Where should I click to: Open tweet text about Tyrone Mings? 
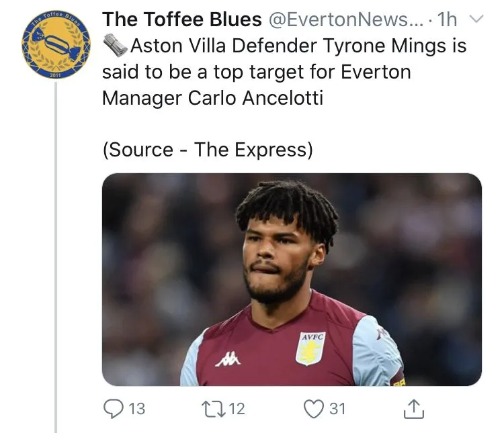(x=284, y=73)
